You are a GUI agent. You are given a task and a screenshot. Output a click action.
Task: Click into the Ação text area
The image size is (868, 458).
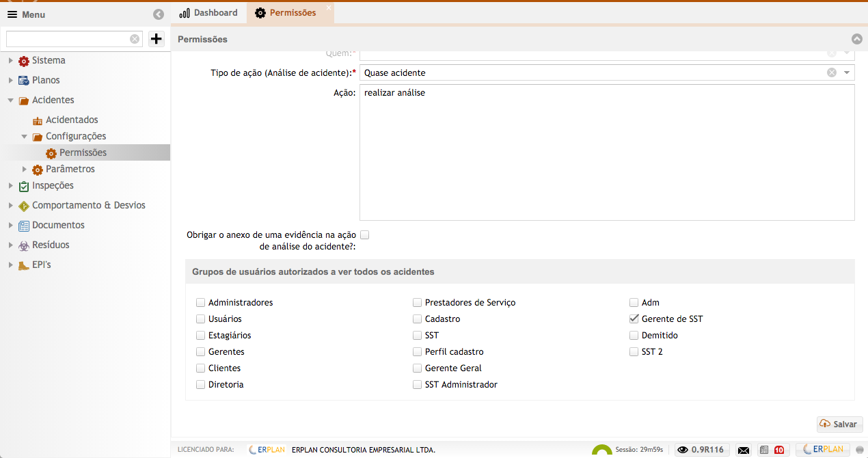pos(607,152)
